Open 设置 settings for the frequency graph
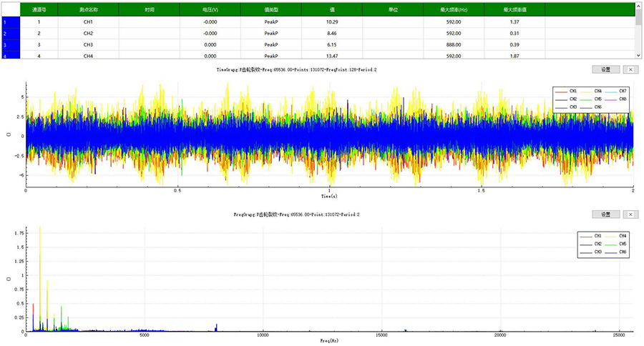644x346 pixels. (x=605, y=214)
